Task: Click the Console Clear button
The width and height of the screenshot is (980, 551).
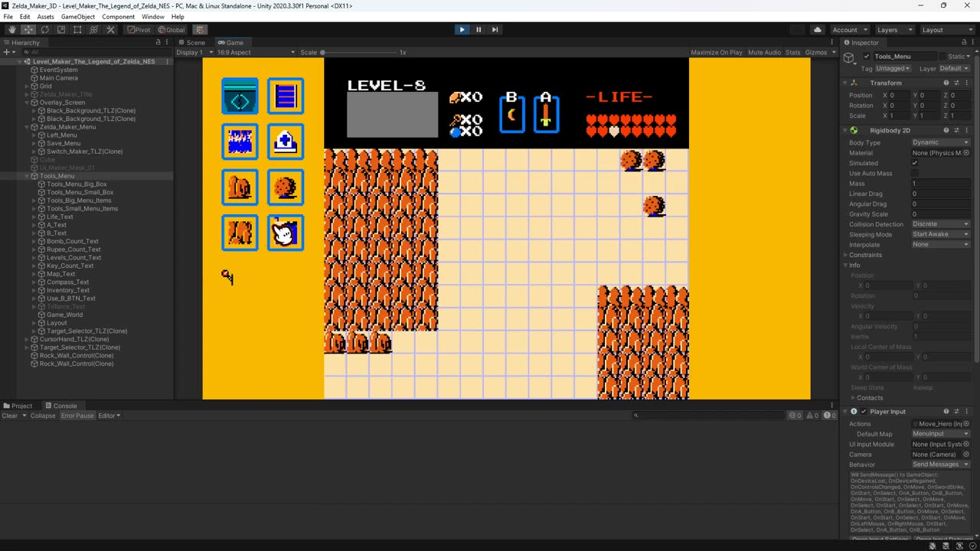Action: (9, 416)
